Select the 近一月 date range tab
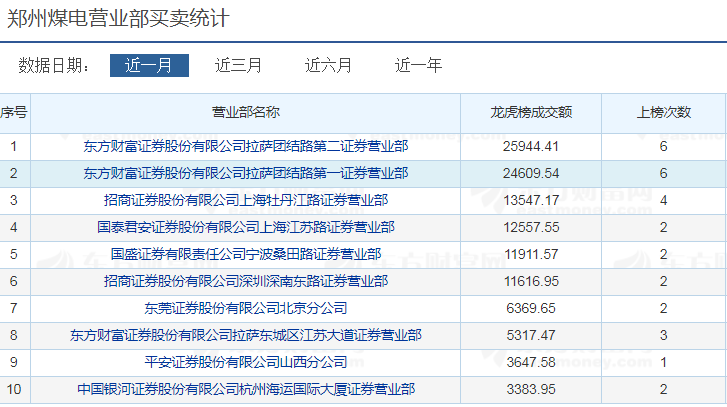This screenshot has width=727, height=407. [149, 65]
